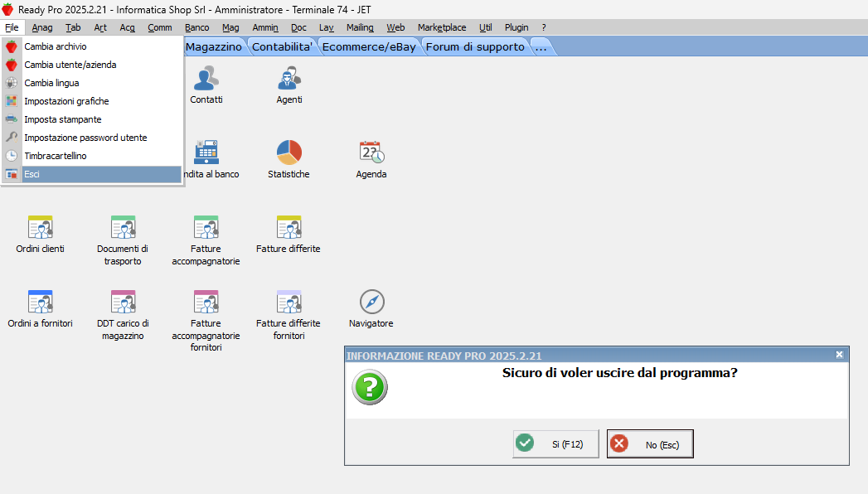Show more tabs with the ... tab
The image size is (868, 494).
point(541,47)
